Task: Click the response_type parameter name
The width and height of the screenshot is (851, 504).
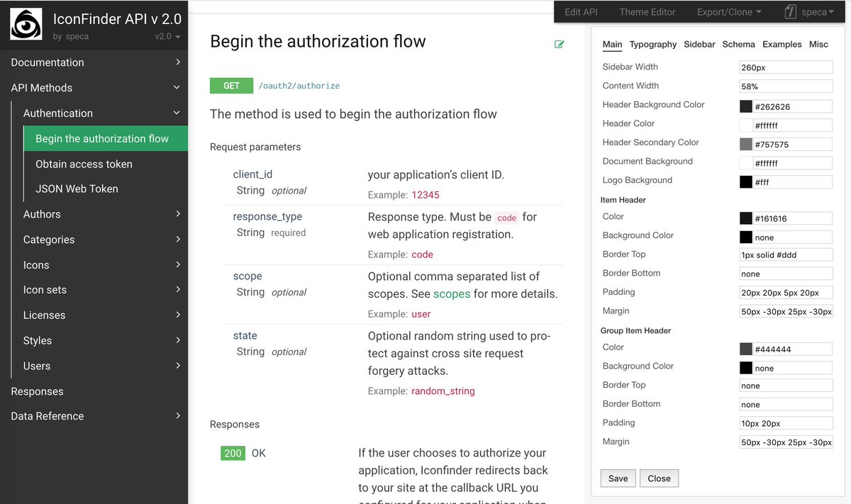Action: coord(267,216)
